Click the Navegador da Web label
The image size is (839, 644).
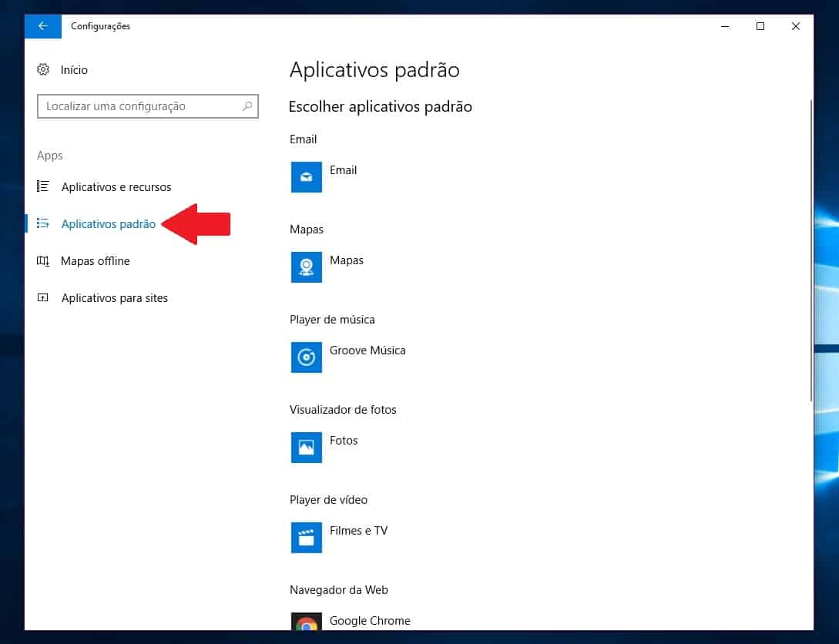click(339, 590)
